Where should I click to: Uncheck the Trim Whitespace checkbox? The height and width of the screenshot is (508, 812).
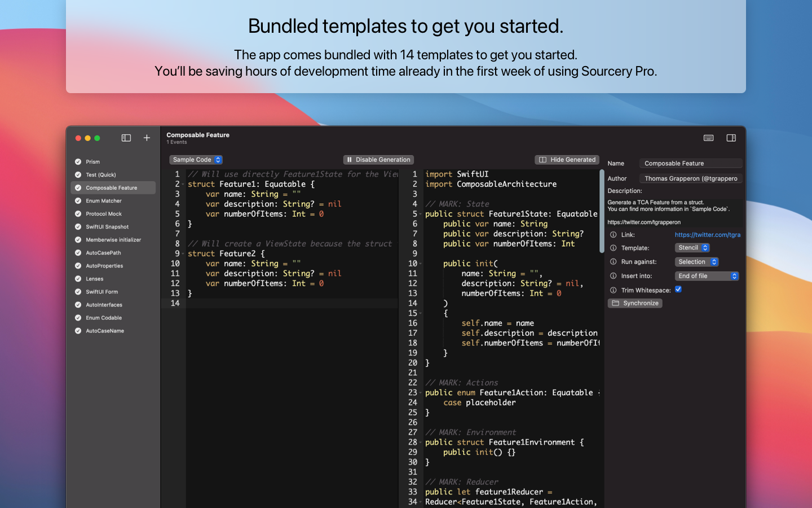(x=678, y=290)
